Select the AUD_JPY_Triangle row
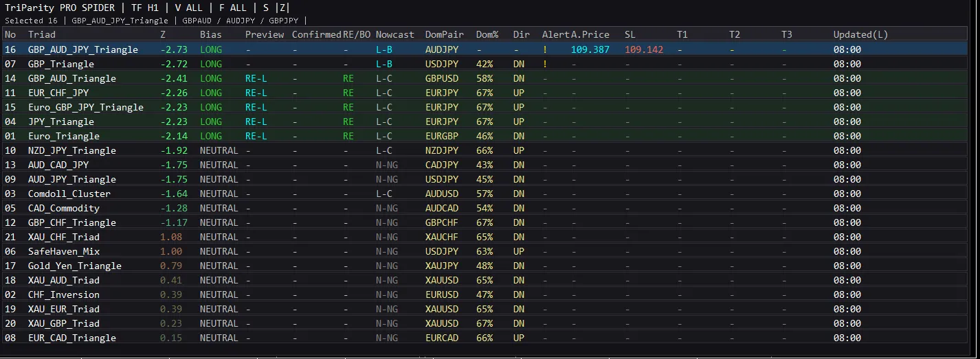This screenshot has height=359, width=980. pos(484,179)
